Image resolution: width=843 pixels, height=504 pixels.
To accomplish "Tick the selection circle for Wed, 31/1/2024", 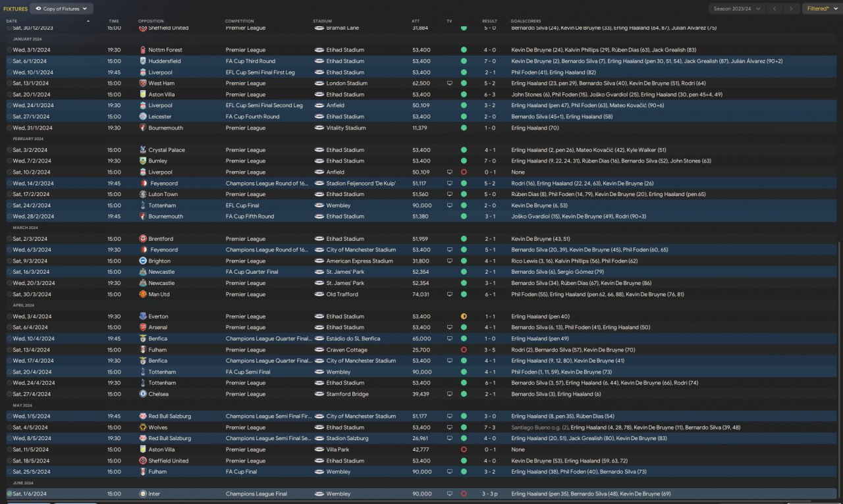I will click(9, 128).
